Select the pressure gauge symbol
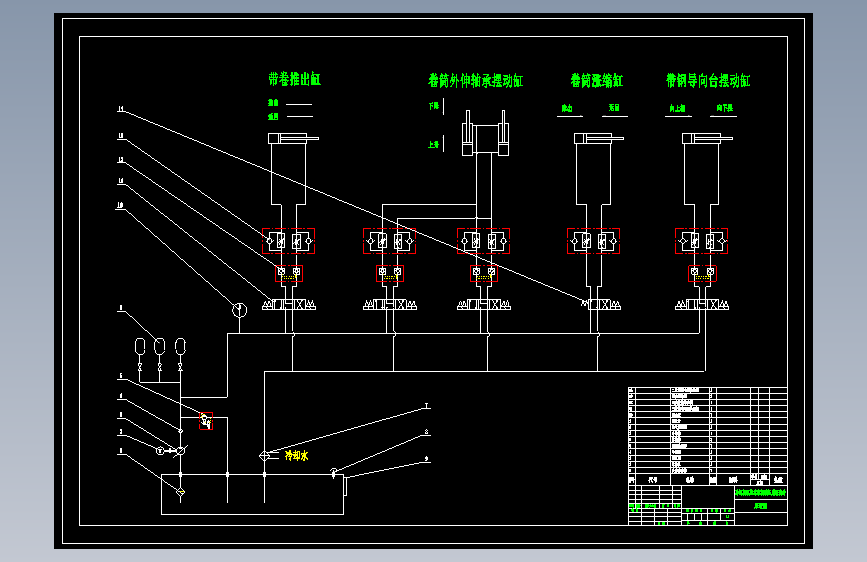Viewport: 867px width, 562px height. tap(239, 310)
